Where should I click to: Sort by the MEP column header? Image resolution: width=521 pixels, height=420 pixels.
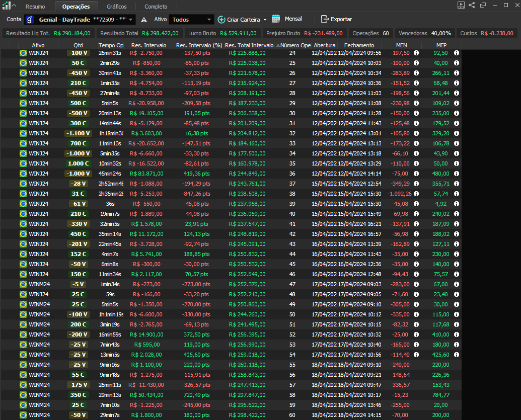pos(441,45)
